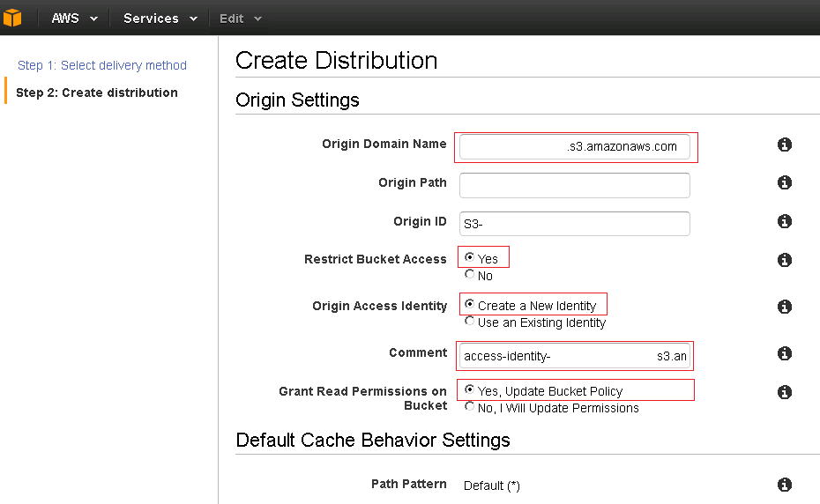Expand the AWS dropdown menu
The image size is (820, 504).
74,19
